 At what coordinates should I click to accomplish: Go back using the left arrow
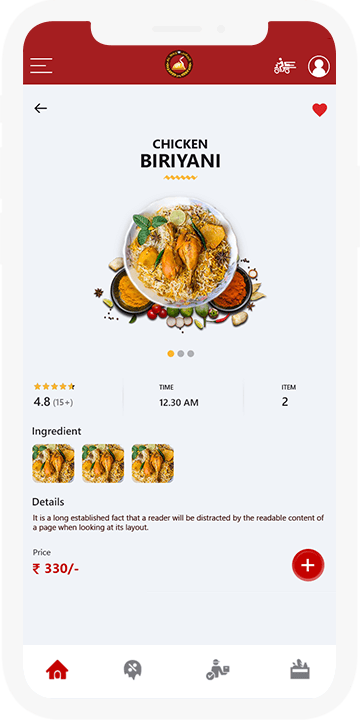click(40, 108)
